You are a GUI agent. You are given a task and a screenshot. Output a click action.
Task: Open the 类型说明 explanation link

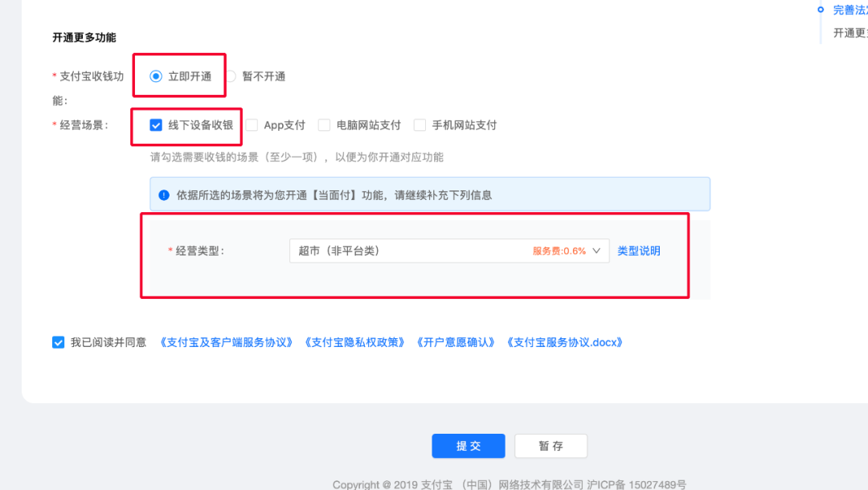tap(638, 251)
